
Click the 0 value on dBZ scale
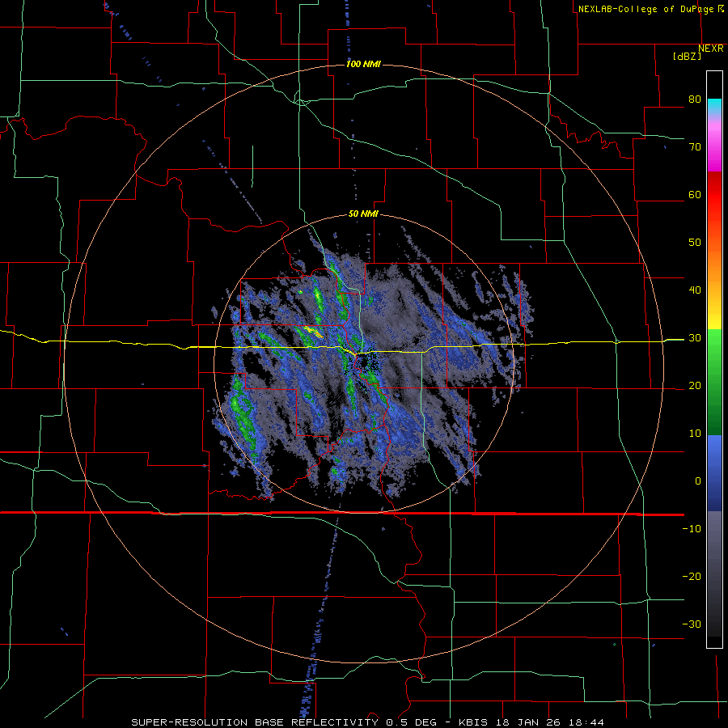click(698, 481)
